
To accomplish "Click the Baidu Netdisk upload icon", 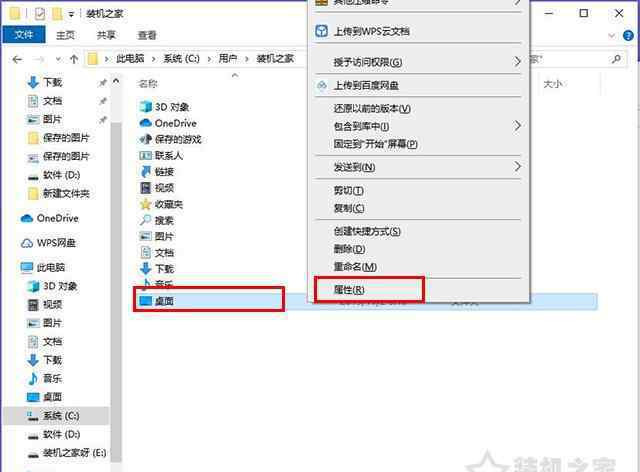I will point(322,85).
